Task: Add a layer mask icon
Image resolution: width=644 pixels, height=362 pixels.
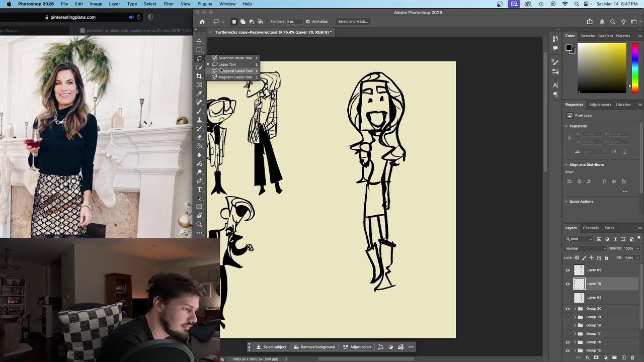Action: (596, 358)
